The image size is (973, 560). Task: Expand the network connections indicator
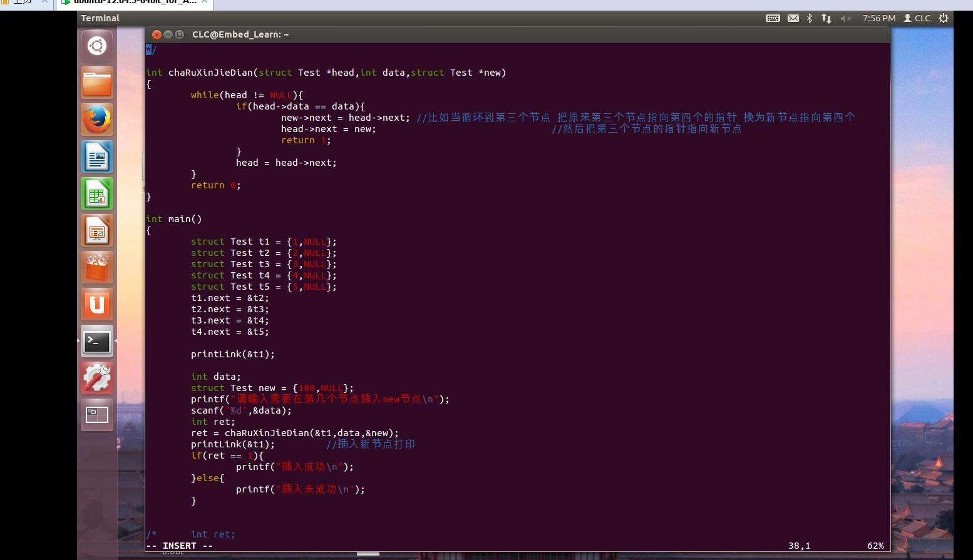826,19
